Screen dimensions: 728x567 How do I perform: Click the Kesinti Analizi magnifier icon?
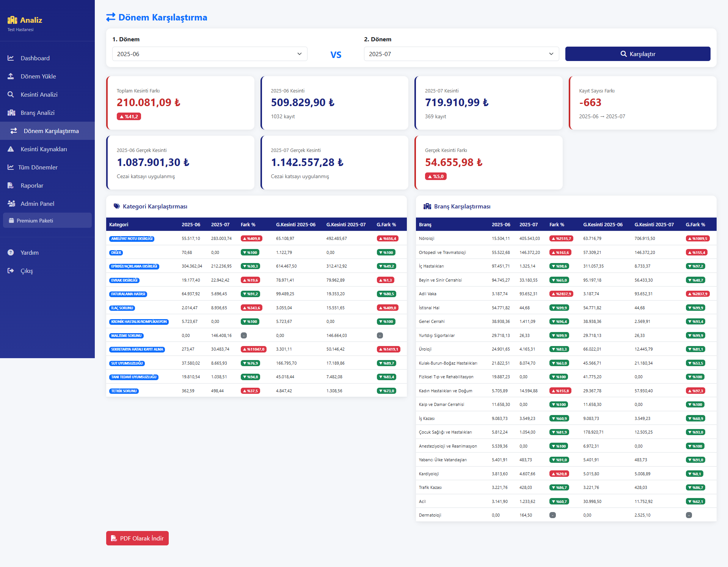(11, 94)
